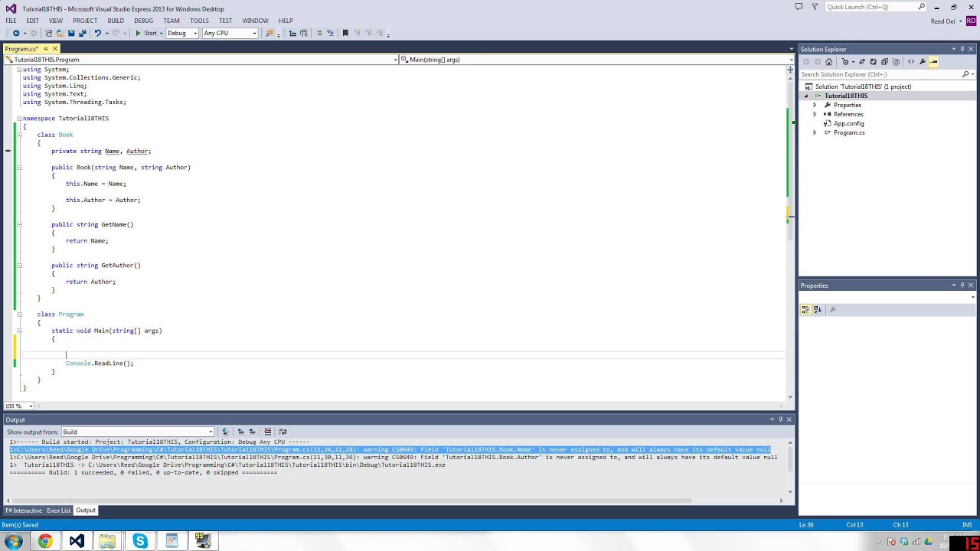Pin the Program.cs tab
980x551 pixels.
pyautogui.click(x=45, y=48)
